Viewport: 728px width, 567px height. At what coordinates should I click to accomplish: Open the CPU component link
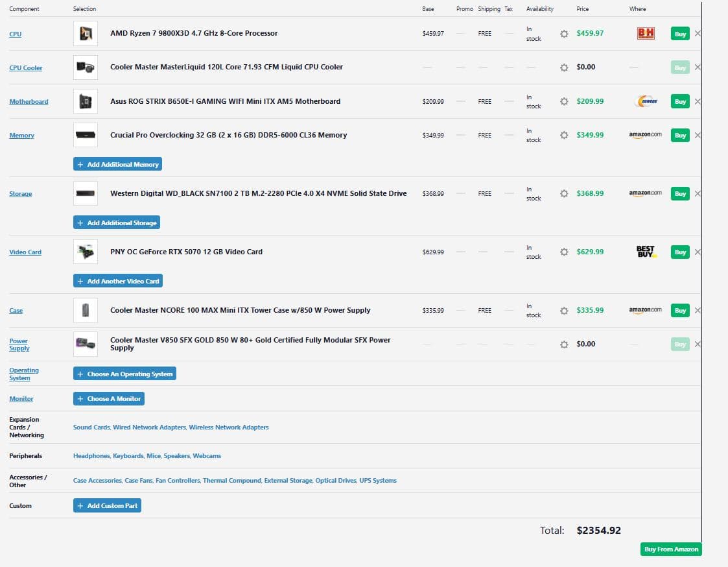tap(16, 34)
